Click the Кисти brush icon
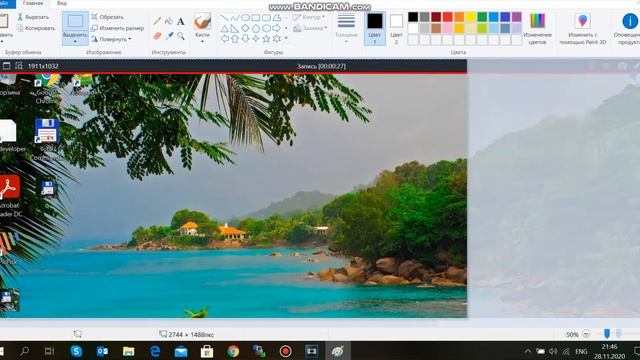 pyautogui.click(x=202, y=21)
